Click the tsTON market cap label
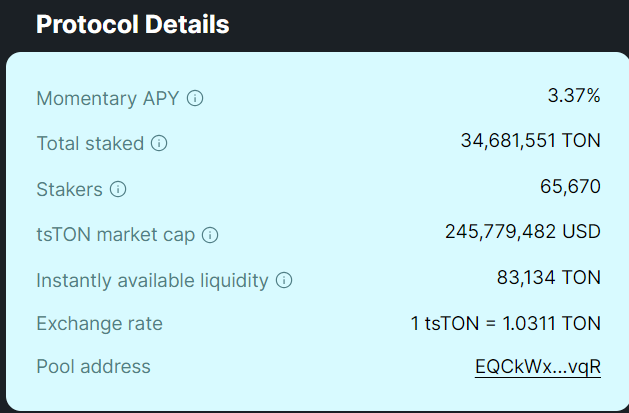This screenshot has width=629, height=413. click(x=116, y=235)
